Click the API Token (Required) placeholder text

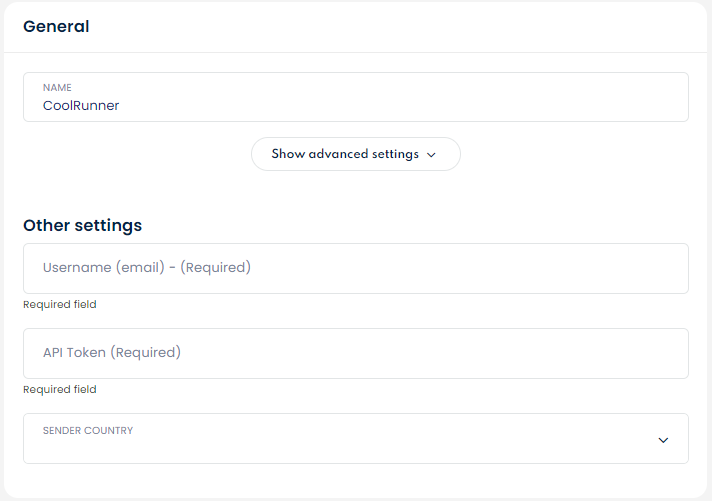pyautogui.click(x=111, y=353)
